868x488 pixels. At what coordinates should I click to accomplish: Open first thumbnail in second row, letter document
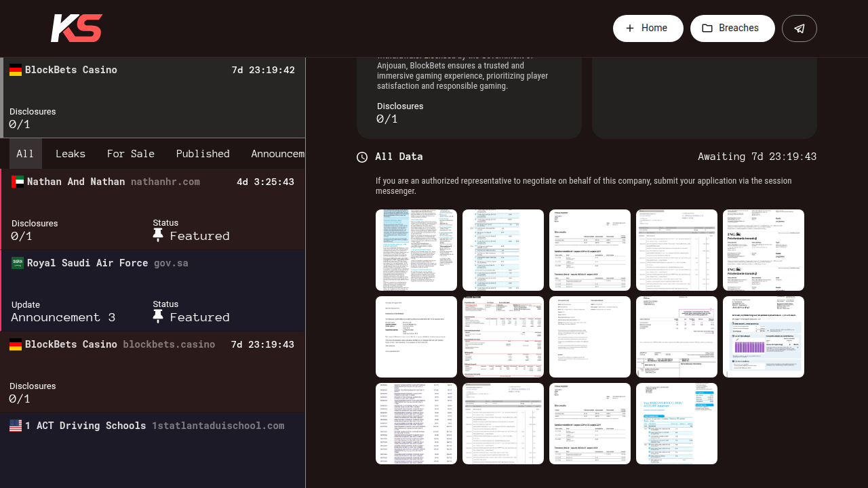tap(416, 337)
